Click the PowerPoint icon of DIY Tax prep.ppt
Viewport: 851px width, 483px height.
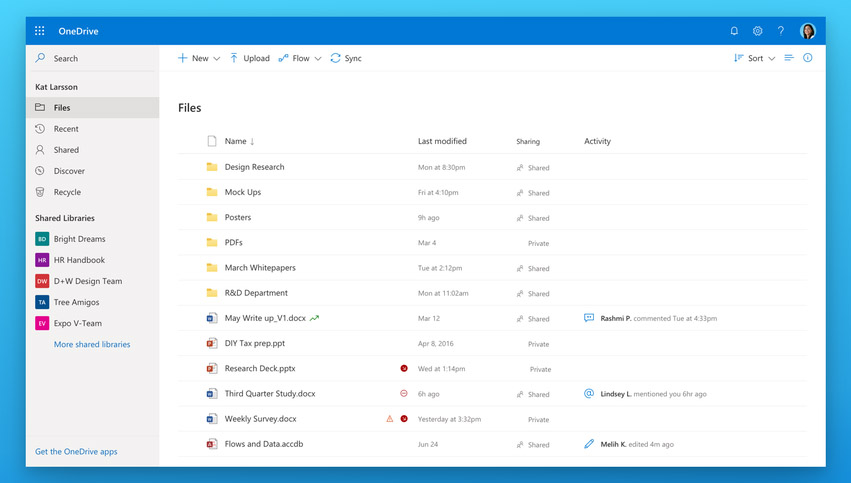click(212, 343)
